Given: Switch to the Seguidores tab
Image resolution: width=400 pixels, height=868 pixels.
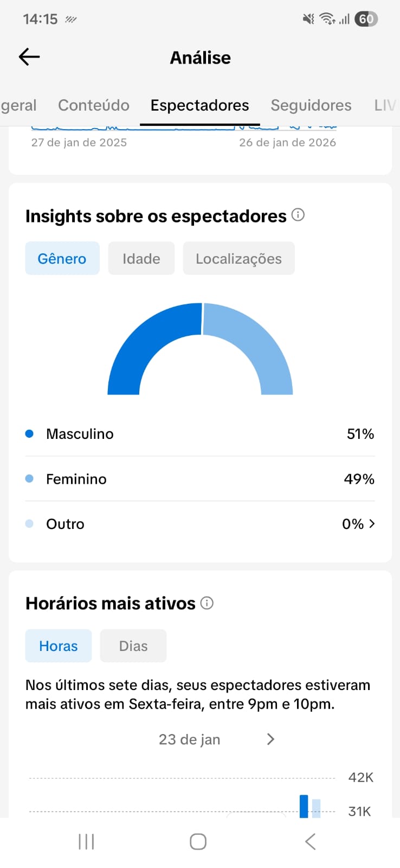Looking at the screenshot, I should 311,105.
